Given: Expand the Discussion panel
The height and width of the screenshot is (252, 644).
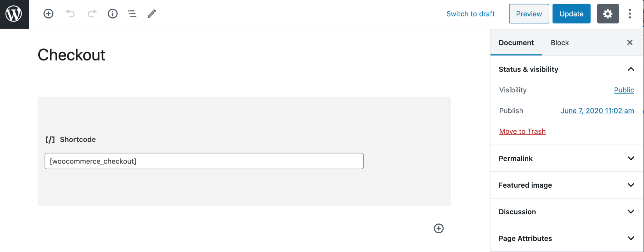Looking at the screenshot, I should tap(630, 212).
